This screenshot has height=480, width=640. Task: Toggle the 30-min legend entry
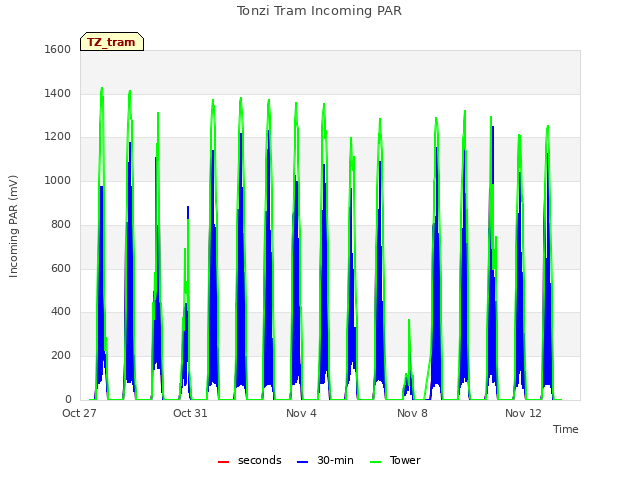(325, 461)
